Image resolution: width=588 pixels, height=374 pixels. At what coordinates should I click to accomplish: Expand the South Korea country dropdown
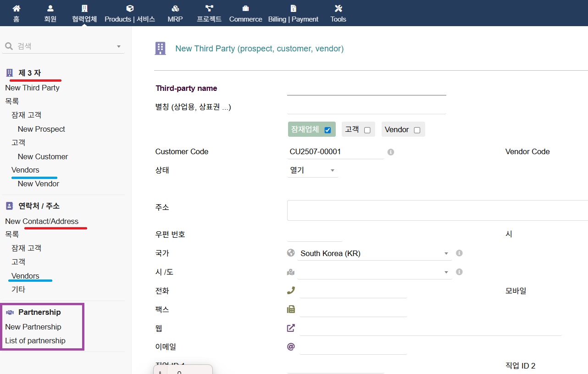click(x=374, y=253)
